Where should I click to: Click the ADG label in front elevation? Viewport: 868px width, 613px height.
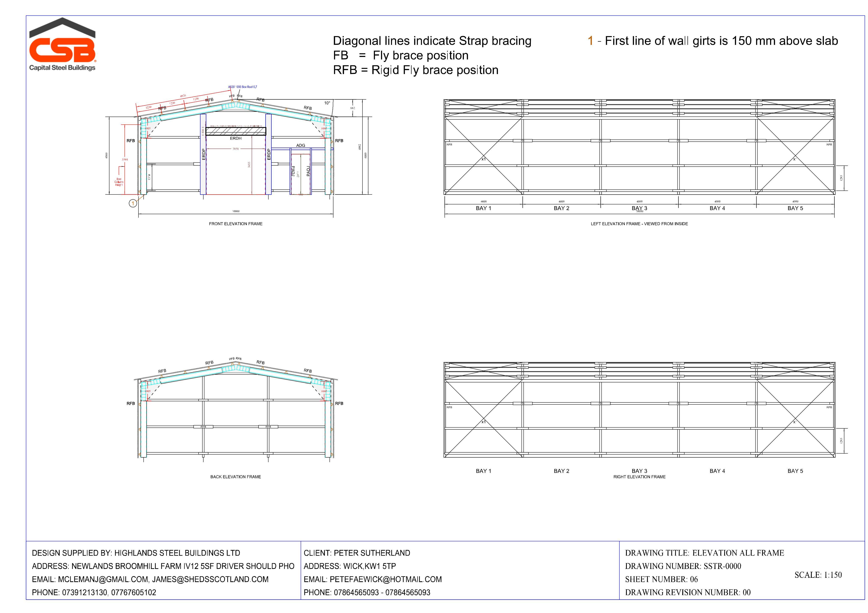[300, 145]
